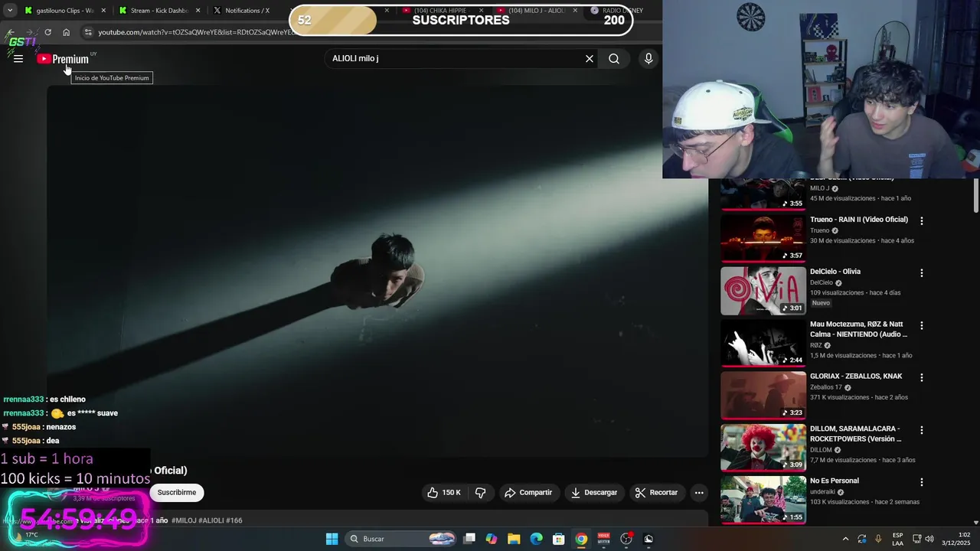Select Chrome in the taskbar
The height and width of the screenshot is (551, 980).
(581, 539)
